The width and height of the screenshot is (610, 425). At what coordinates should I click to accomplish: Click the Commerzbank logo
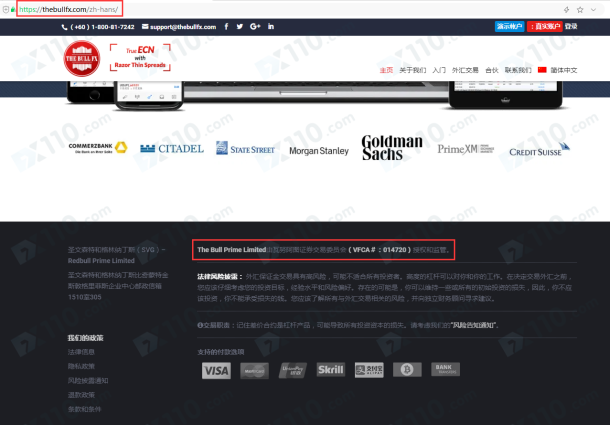click(x=98, y=148)
